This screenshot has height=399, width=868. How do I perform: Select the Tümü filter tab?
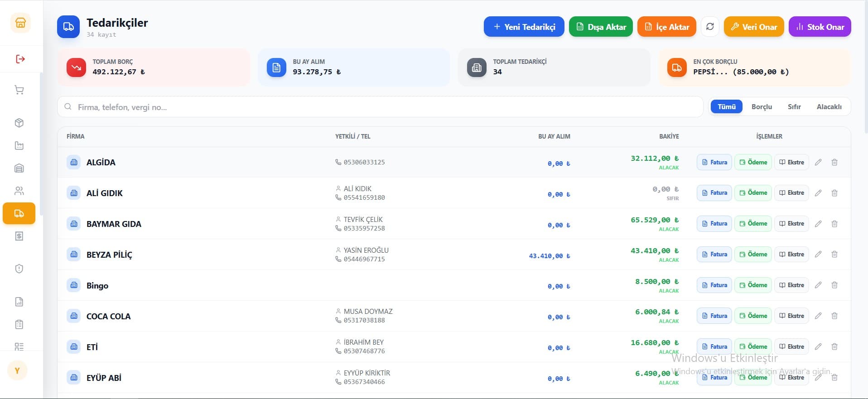[x=727, y=106]
